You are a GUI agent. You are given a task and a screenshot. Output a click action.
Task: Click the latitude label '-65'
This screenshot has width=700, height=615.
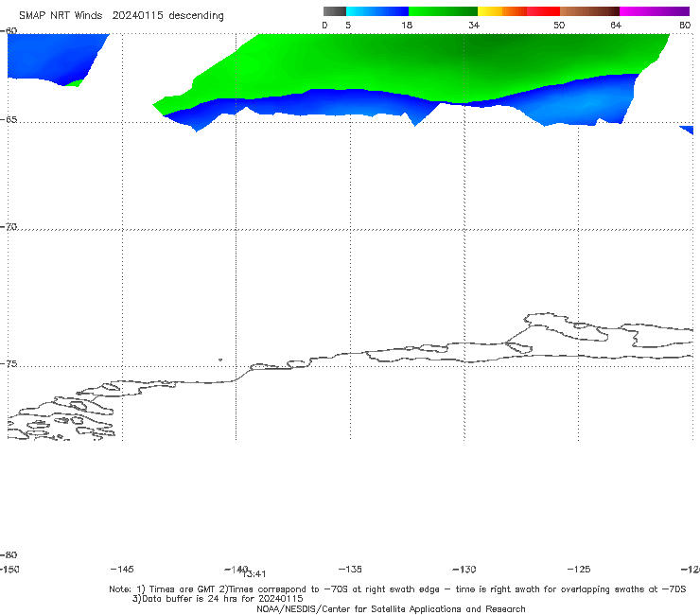coord(9,120)
